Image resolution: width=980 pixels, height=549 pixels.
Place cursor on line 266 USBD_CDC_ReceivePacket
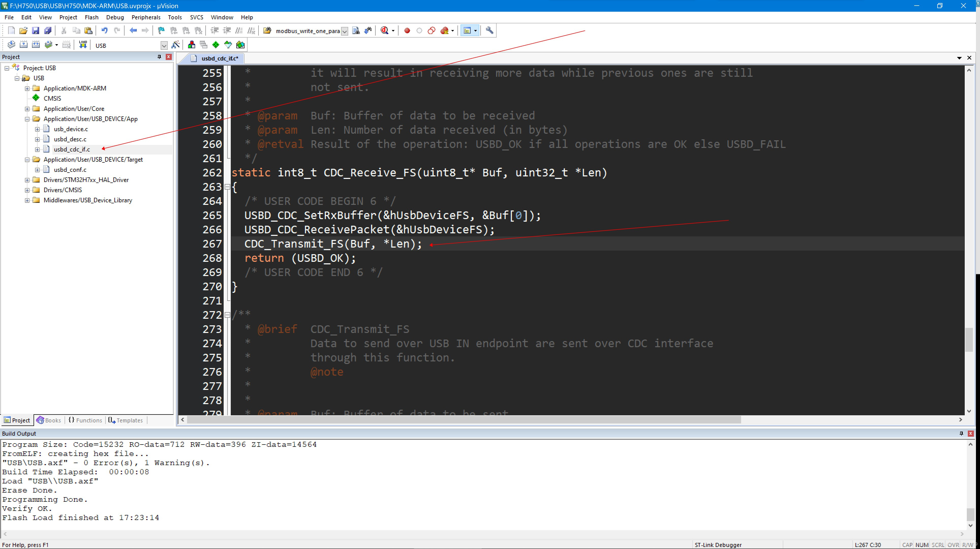pos(369,230)
